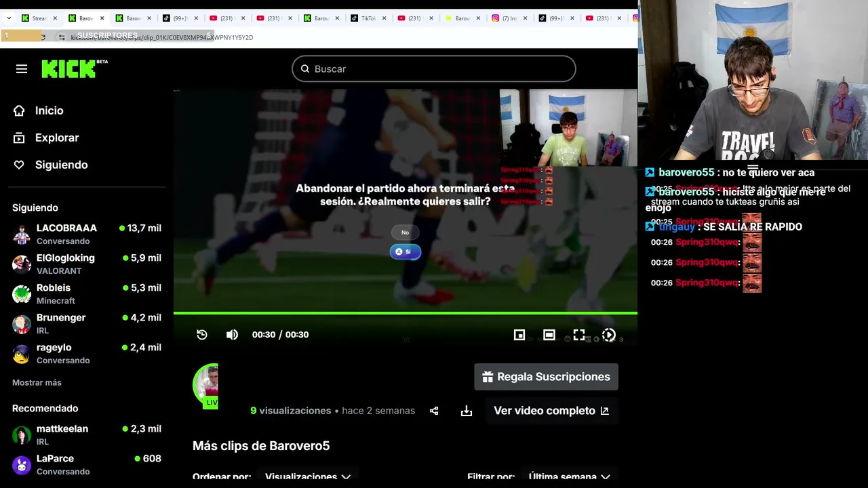Click the Regala Suscripciones button
Screen dimensions: 868x488
click(546, 377)
